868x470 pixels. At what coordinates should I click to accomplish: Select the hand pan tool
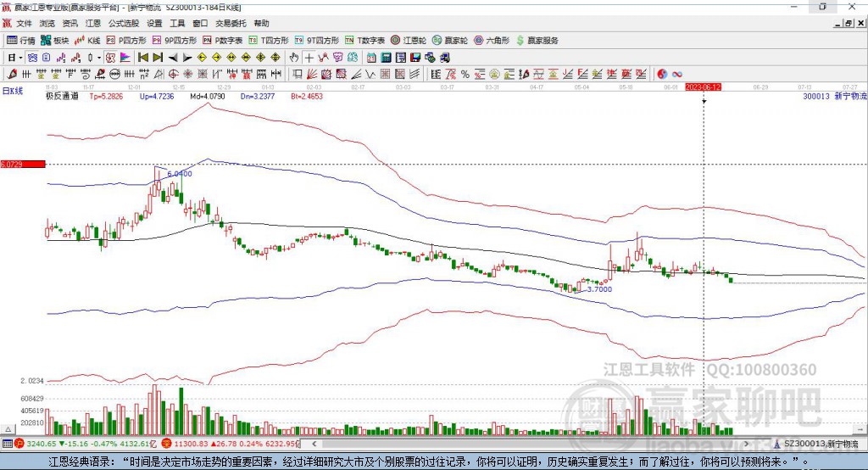click(x=294, y=58)
